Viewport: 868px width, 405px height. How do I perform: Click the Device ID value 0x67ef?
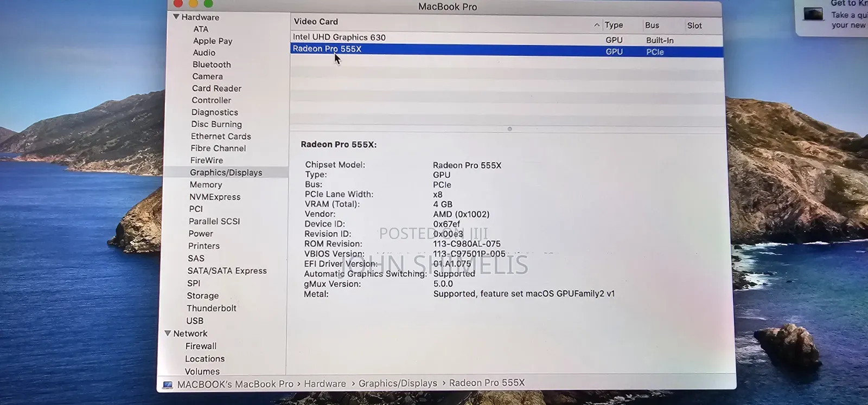(446, 224)
